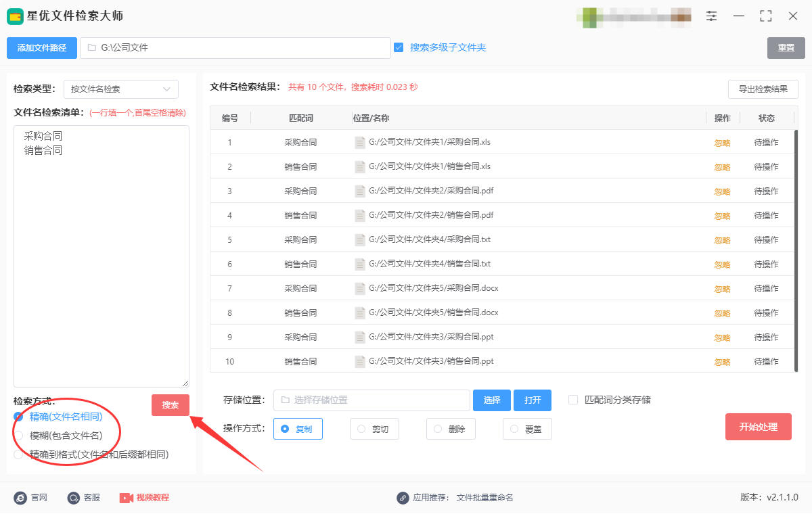Open the 视频教程 text link
The image size is (812, 514).
pos(153,498)
